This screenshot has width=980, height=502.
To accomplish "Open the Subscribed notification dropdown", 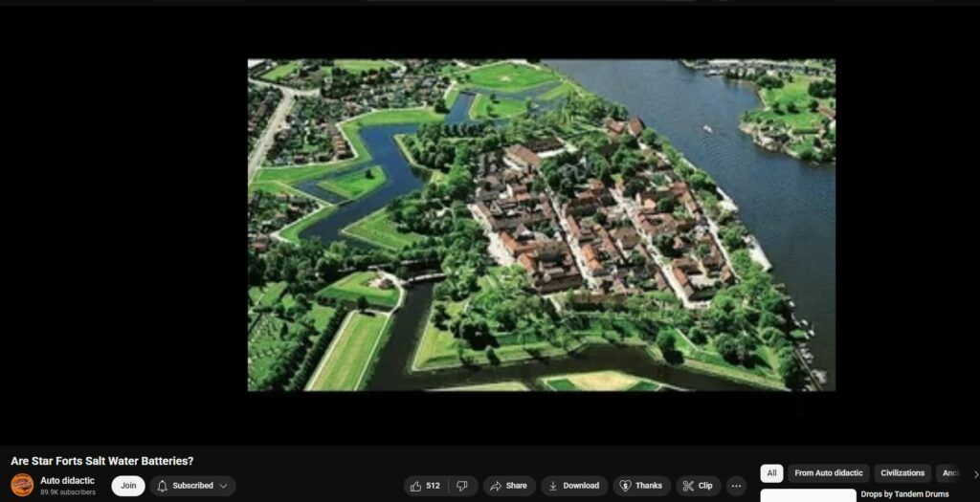I will pos(192,486).
